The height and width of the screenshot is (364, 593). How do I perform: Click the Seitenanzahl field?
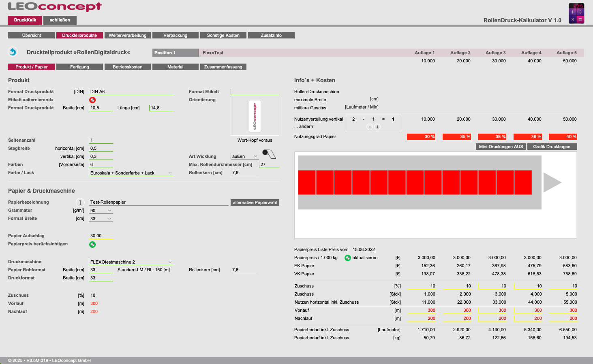pyautogui.click(x=101, y=140)
